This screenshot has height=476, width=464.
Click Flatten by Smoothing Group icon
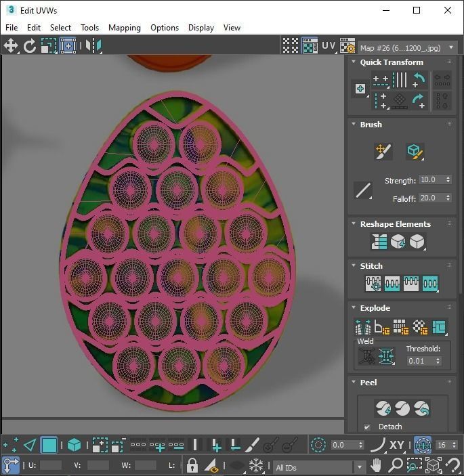401,326
